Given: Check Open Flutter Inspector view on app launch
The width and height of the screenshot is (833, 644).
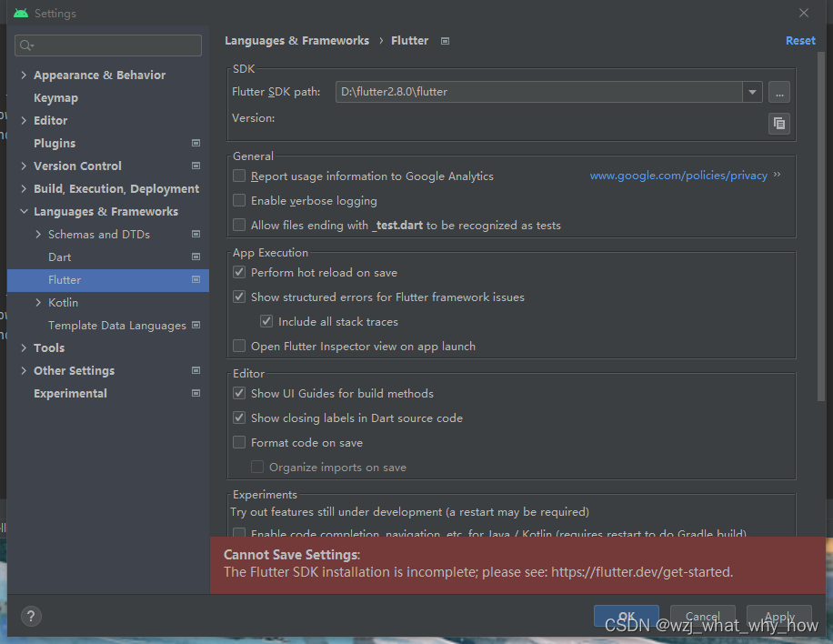Looking at the screenshot, I should [x=239, y=346].
